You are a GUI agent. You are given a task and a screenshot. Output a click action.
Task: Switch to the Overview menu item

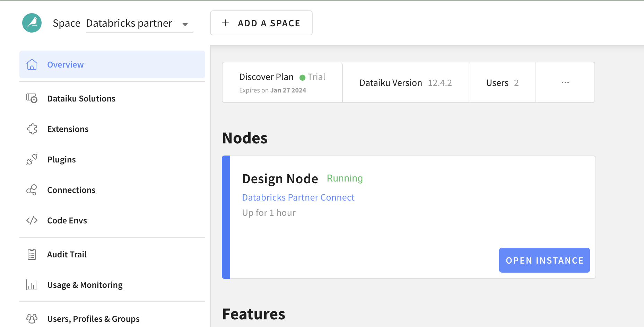(x=65, y=64)
